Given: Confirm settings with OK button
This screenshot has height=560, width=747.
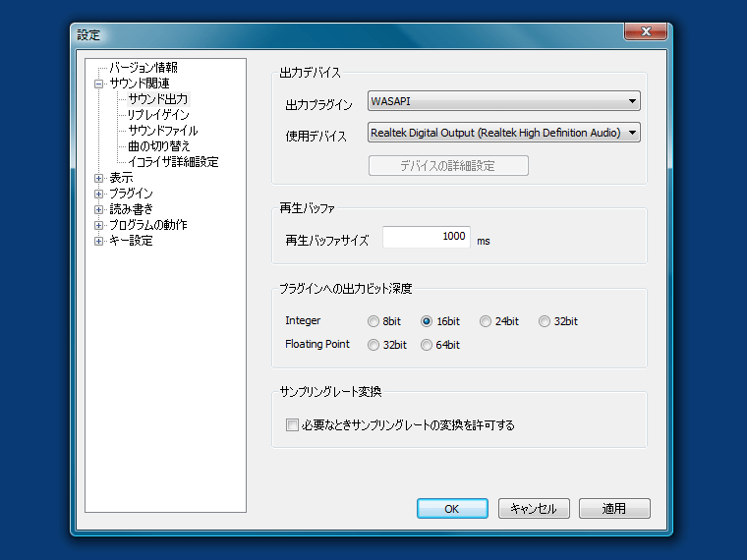Looking at the screenshot, I should pos(452,509).
